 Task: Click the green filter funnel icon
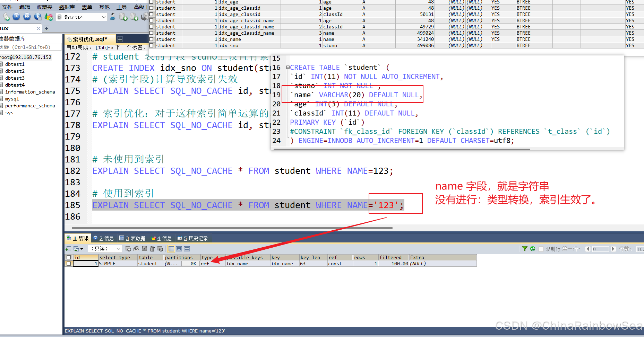click(x=525, y=249)
